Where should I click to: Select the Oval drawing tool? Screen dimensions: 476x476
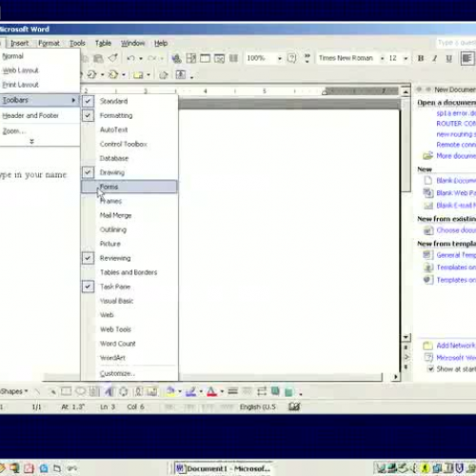click(x=81, y=391)
